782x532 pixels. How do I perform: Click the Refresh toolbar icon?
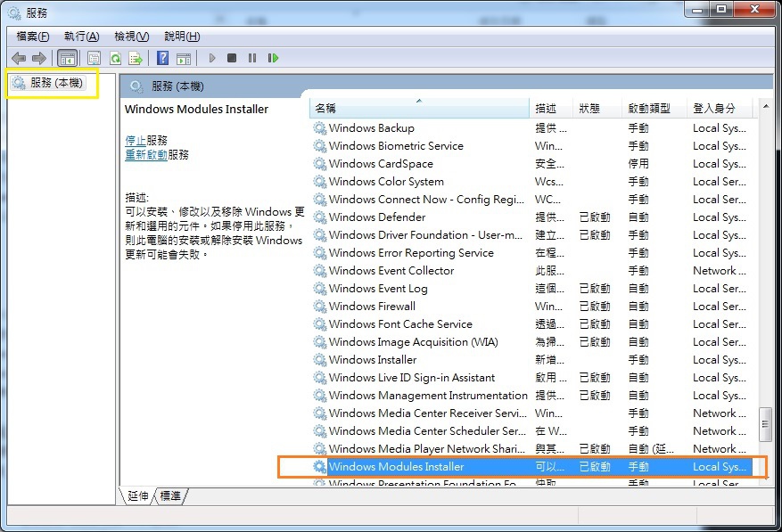click(x=115, y=58)
